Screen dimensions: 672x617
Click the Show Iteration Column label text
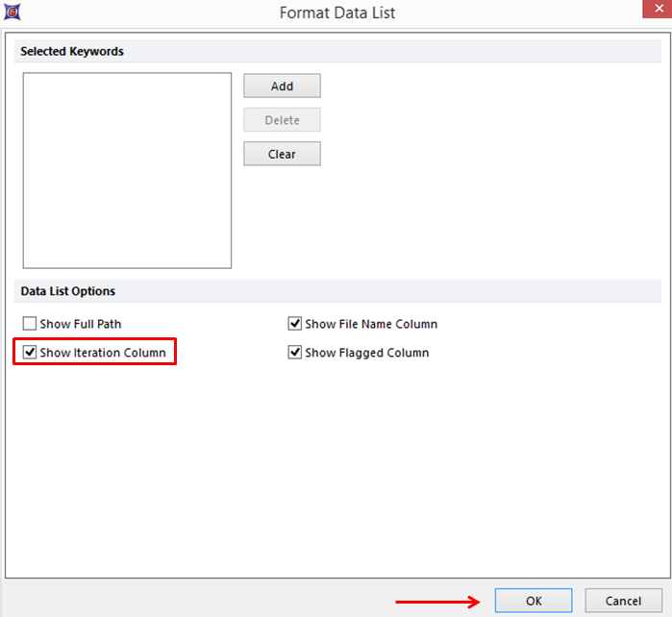pos(103,353)
